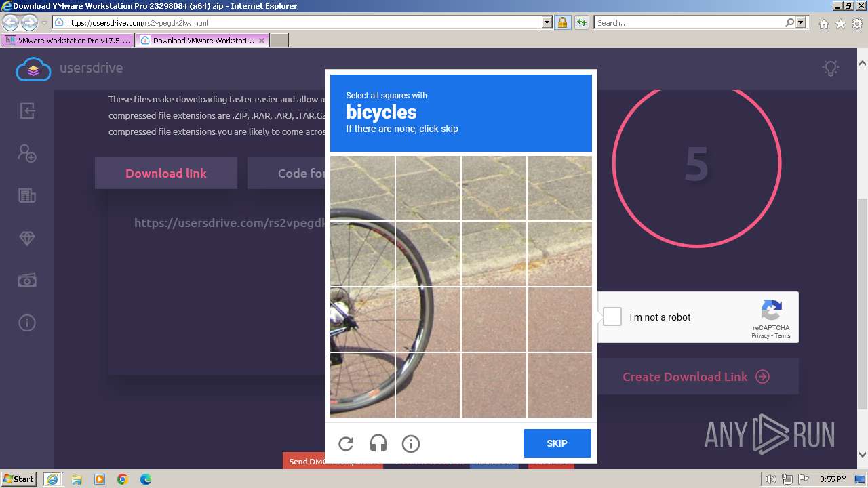
Task: Switch to VMware Workstation Pro v17.5 tab
Action: click(x=68, y=41)
